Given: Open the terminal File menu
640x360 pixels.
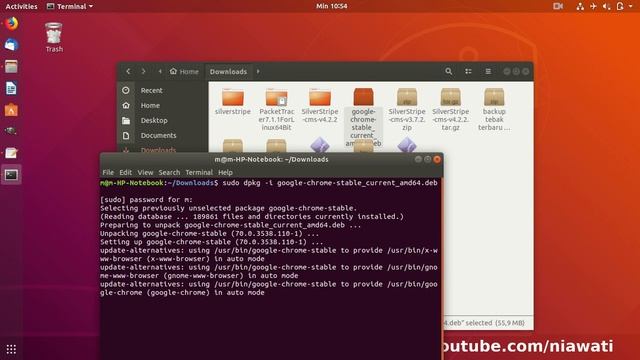Looking at the screenshot, I should pyautogui.click(x=108, y=172).
